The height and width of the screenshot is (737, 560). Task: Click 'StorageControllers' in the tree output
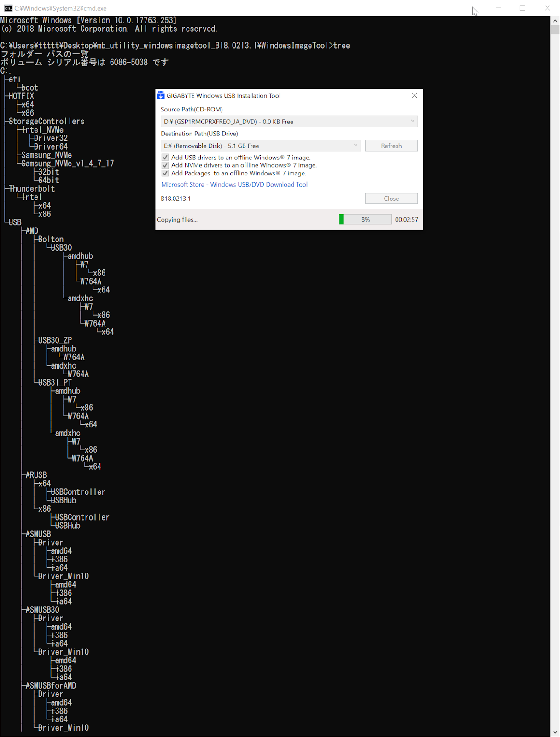click(x=47, y=122)
